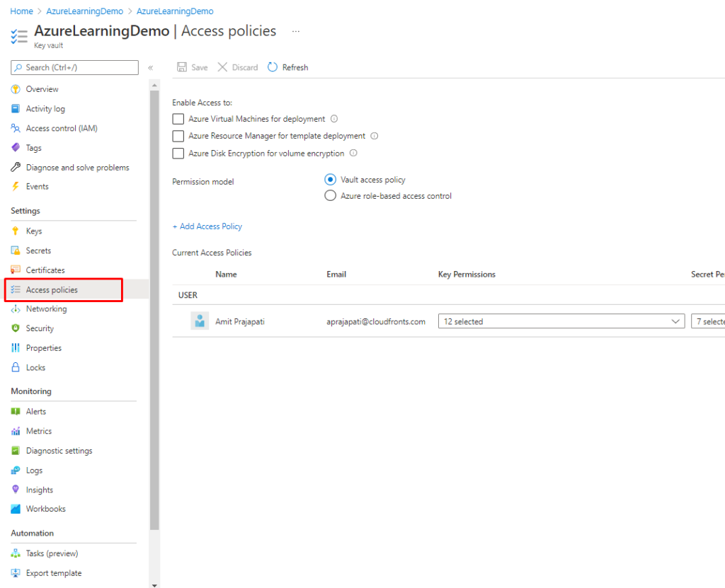Click the first AzureLearningDemo breadcrumb link

click(85, 11)
